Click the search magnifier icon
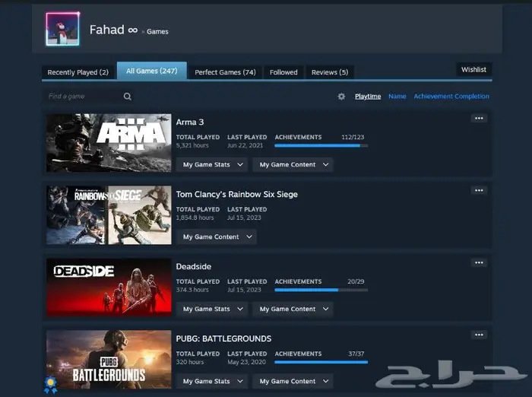The height and width of the screenshot is (397, 532). 128,97
